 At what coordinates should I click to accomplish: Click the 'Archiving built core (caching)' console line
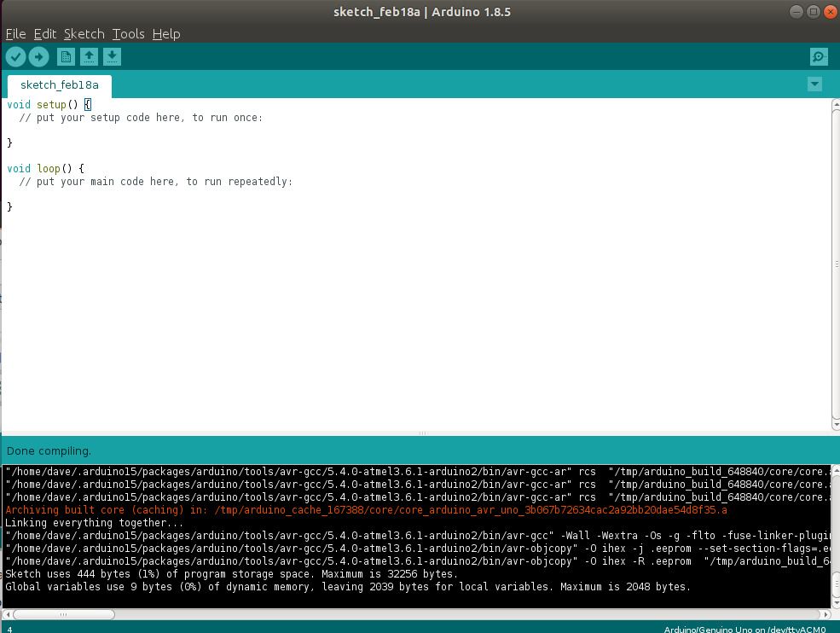[x=366, y=509]
